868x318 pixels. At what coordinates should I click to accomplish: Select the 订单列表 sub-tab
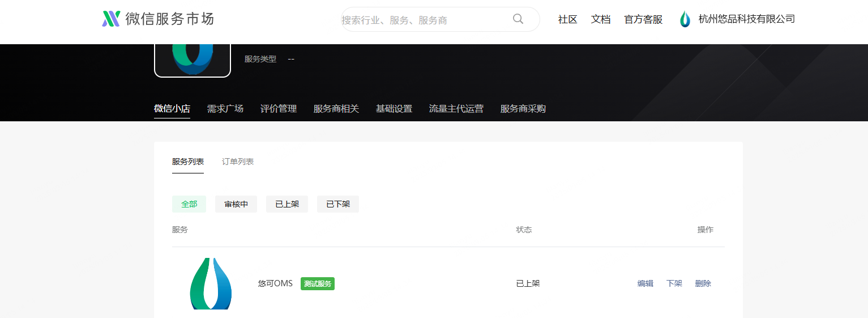pyautogui.click(x=238, y=162)
